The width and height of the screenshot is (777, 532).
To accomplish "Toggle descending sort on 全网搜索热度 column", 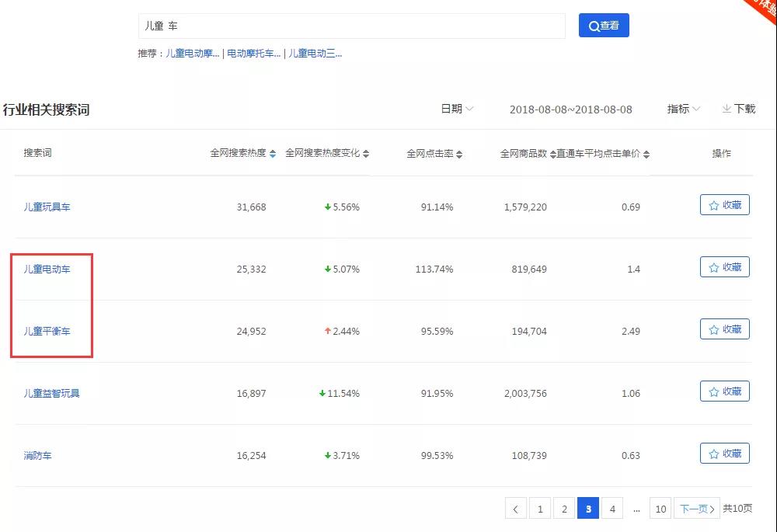I will click(274, 155).
